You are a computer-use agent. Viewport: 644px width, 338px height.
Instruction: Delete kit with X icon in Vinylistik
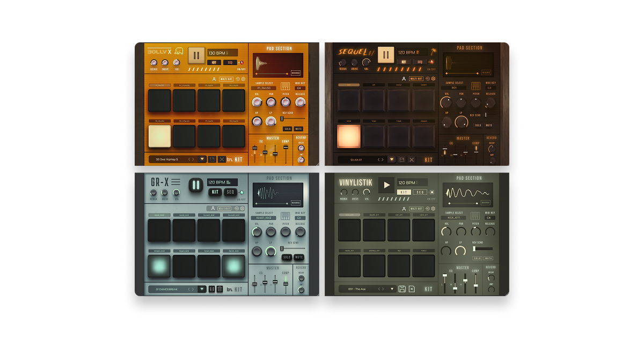coord(412,289)
